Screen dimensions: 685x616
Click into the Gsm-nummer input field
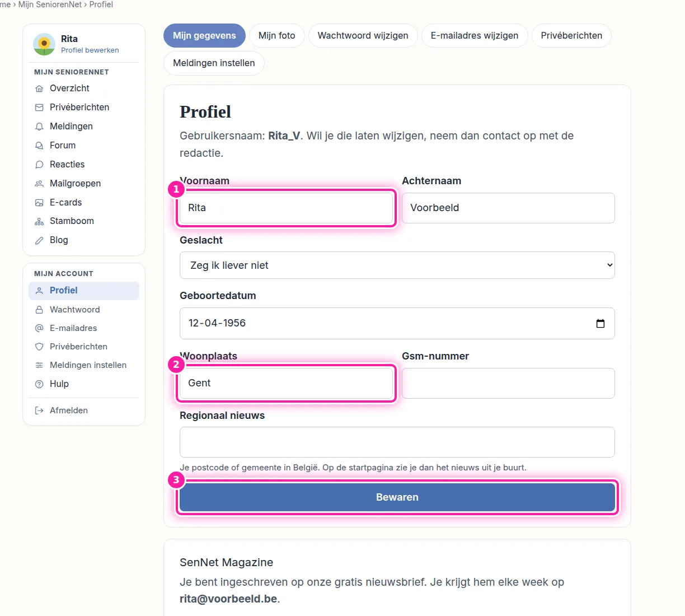(508, 384)
